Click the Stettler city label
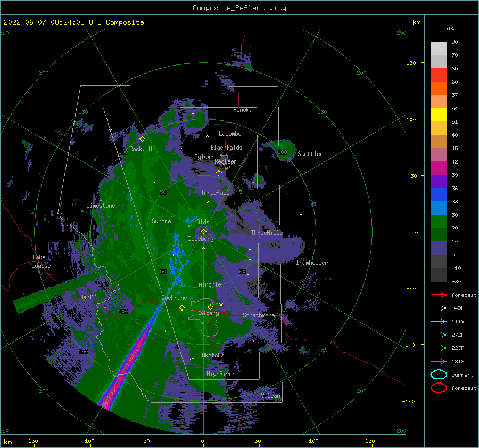 pos(310,154)
